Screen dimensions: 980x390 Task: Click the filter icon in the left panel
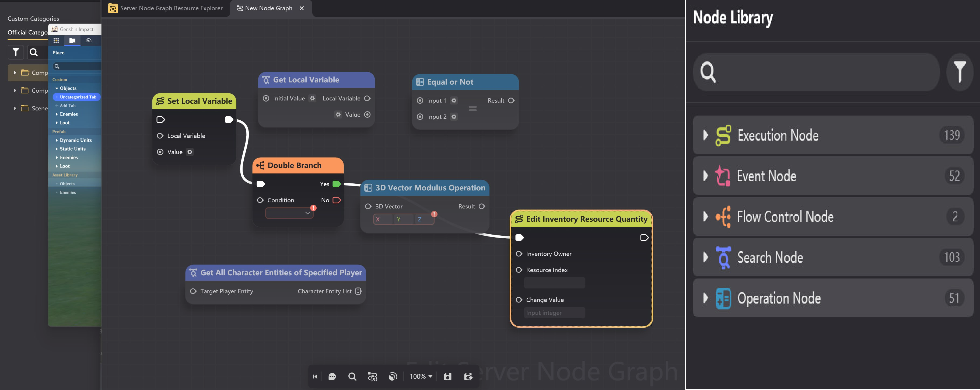[x=16, y=52]
